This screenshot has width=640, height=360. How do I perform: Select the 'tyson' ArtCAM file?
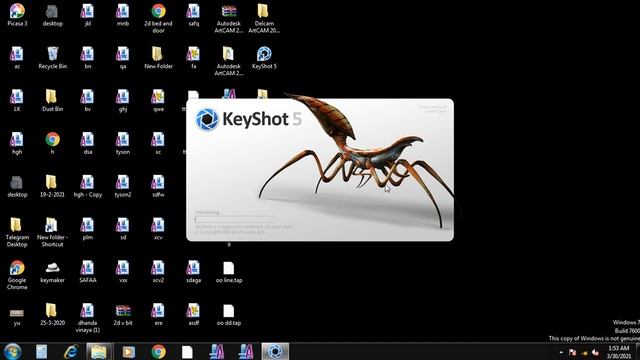123,143
